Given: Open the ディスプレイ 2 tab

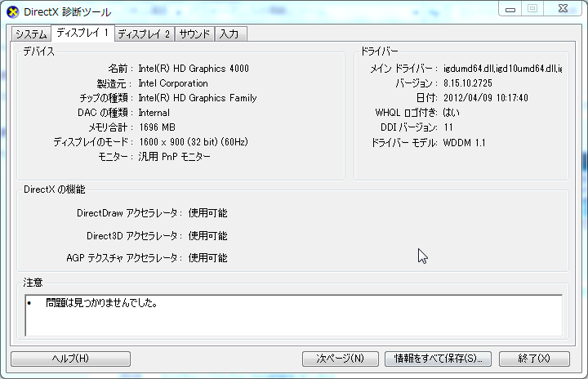Looking at the screenshot, I should point(144,34).
